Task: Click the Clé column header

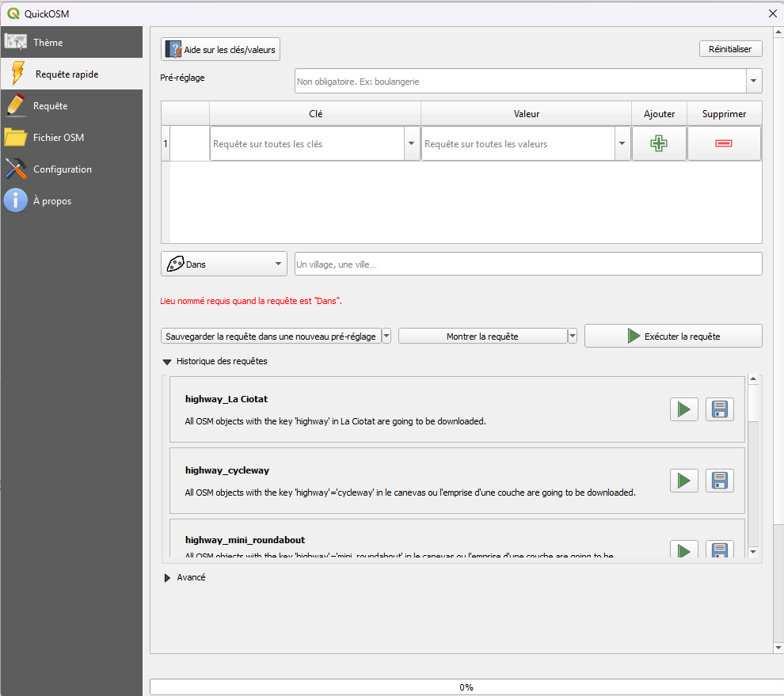Action: [315, 113]
